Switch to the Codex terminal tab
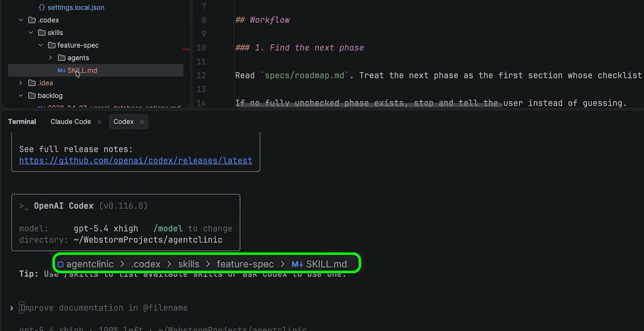This screenshot has height=331, width=644. click(x=123, y=122)
